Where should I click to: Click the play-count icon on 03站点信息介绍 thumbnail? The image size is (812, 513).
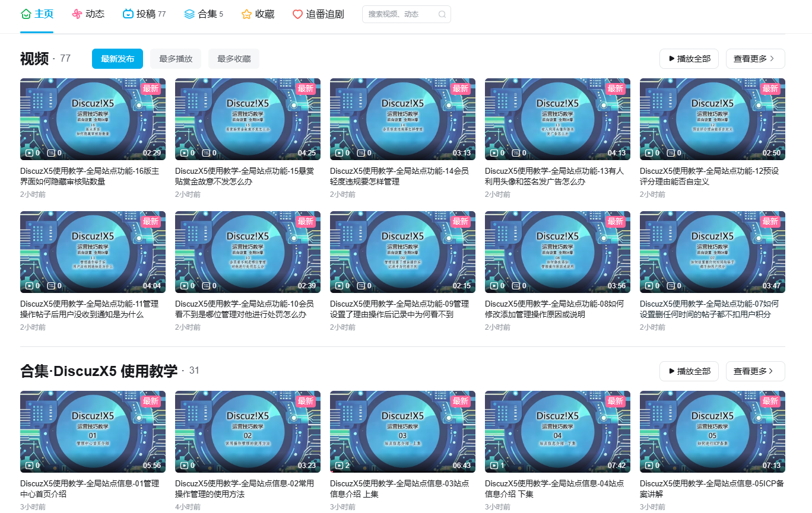(339, 465)
